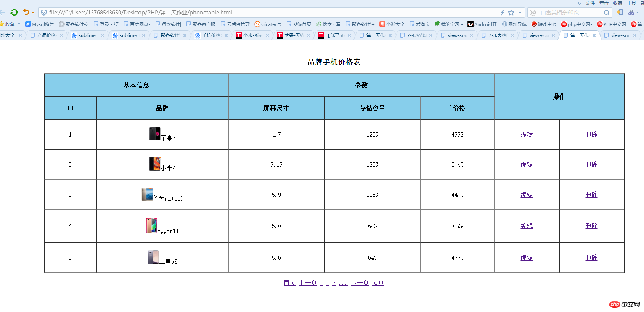Open the 收藏 menu in top bar
644x312 pixels.
pyautogui.click(x=618, y=3)
